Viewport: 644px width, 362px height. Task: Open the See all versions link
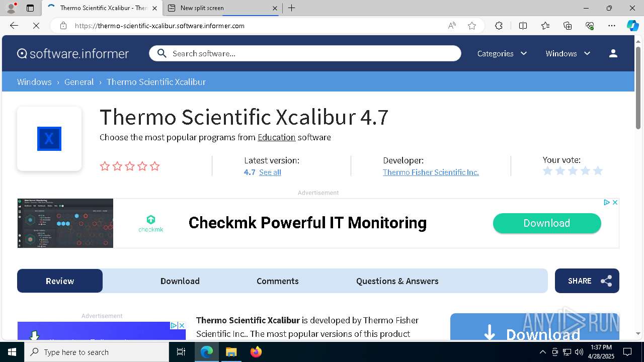pyautogui.click(x=270, y=172)
